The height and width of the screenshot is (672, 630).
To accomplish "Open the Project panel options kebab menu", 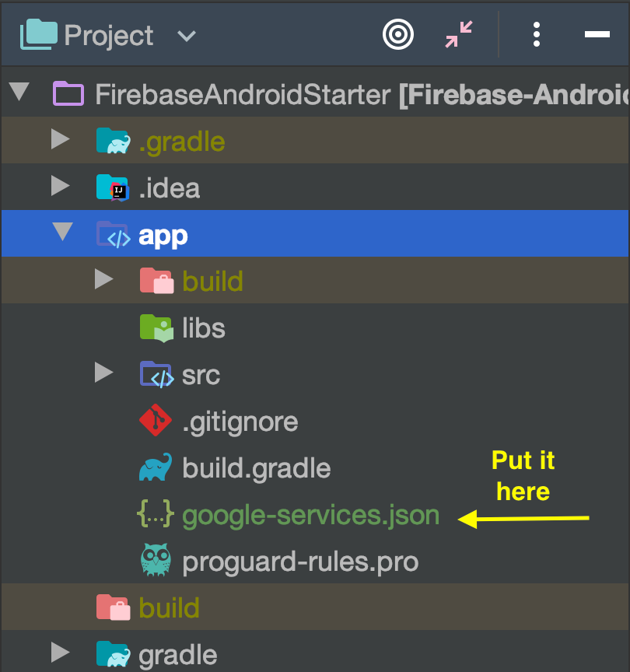I will pos(536,35).
